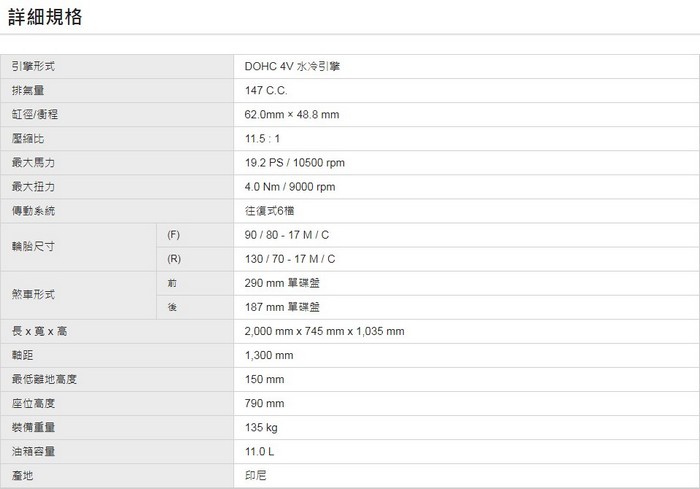Screen dimensions: 700x489
Task: Click the 往復式6檔 transmission value
Action: (270, 210)
